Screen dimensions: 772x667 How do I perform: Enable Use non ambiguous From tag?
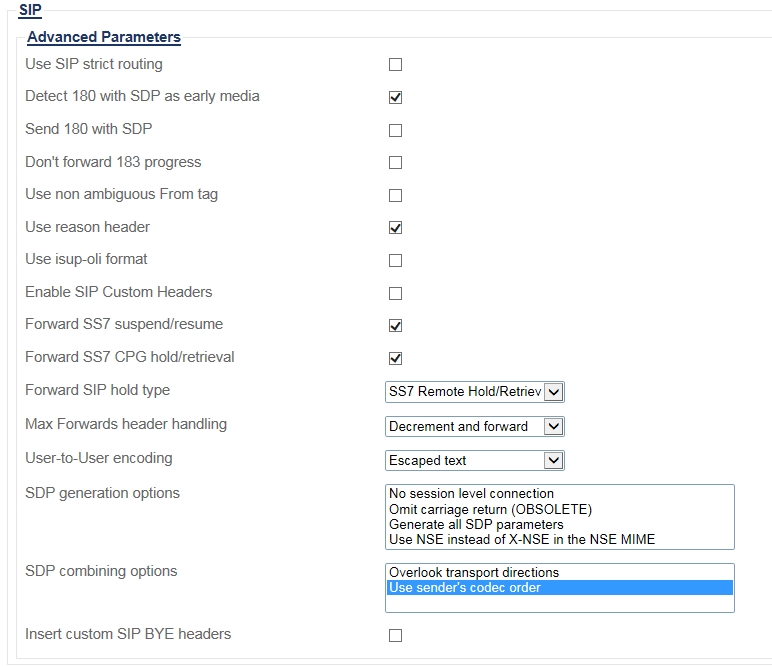[395, 196]
